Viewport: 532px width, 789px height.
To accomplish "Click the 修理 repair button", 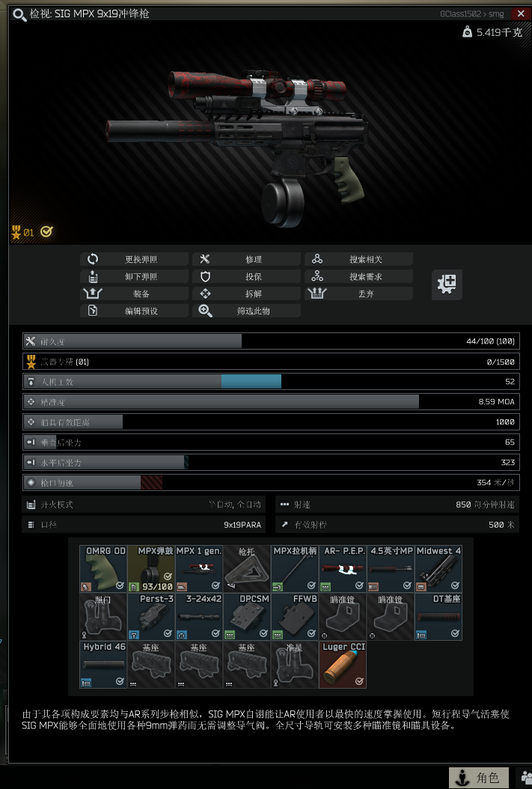I will [x=246, y=259].
